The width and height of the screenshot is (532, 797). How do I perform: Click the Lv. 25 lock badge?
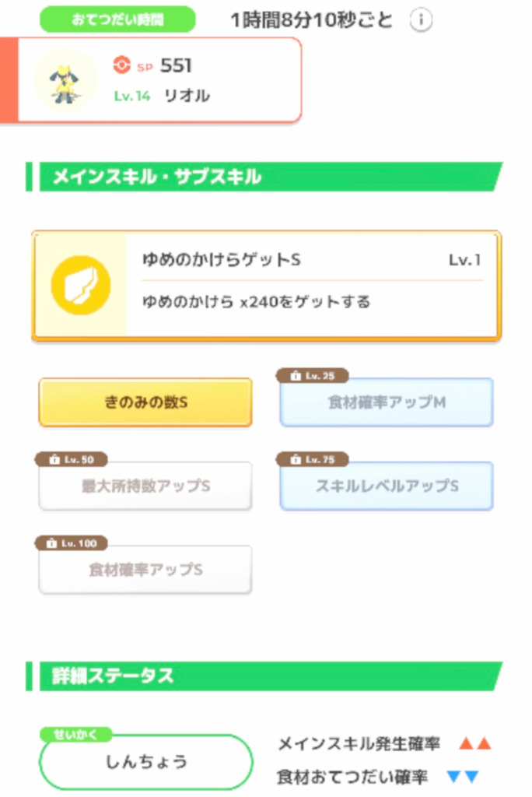pos(313,376)
